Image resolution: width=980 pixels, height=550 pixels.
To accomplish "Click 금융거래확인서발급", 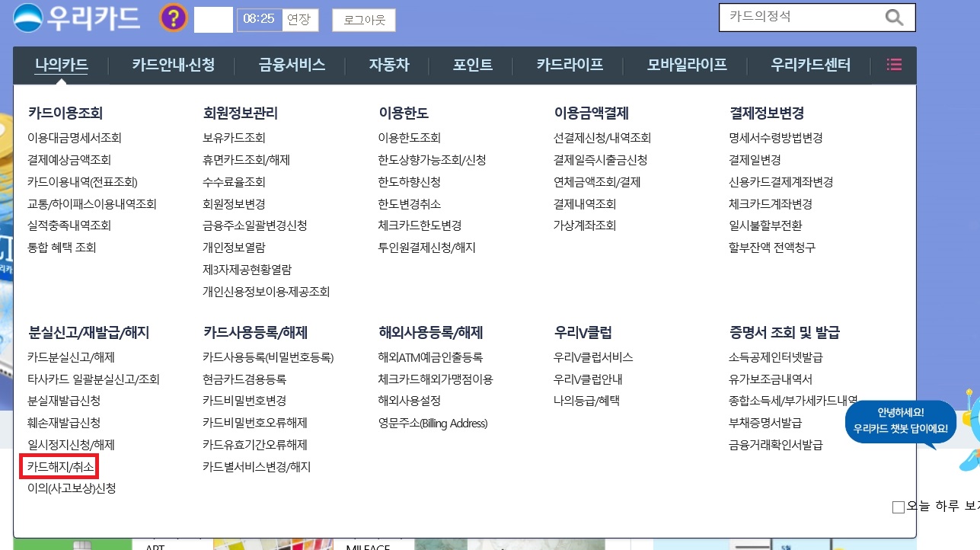I will pyautogui.click(x=776, y=445).
